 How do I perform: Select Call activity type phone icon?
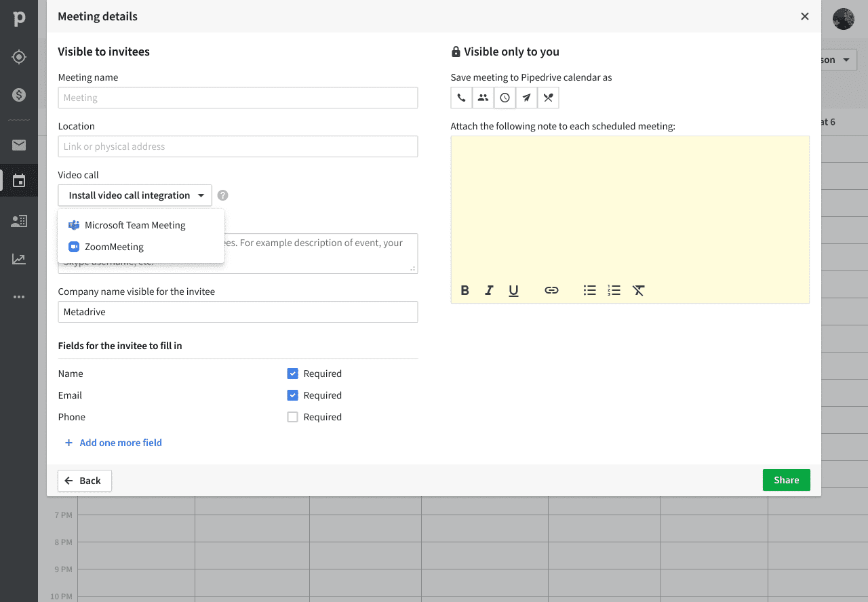tap(461, 98)
